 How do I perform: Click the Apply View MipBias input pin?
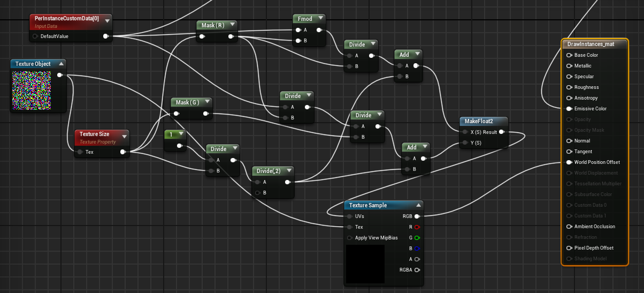click(x=350, y=238)
